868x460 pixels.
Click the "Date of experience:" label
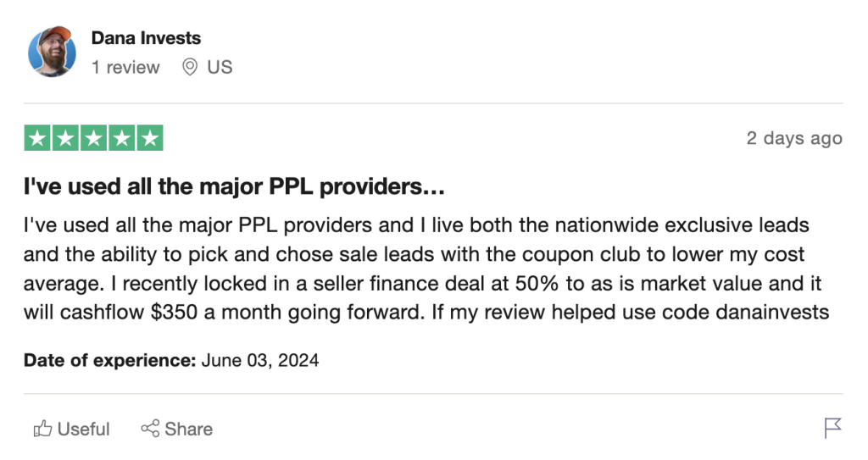(110, 360)
